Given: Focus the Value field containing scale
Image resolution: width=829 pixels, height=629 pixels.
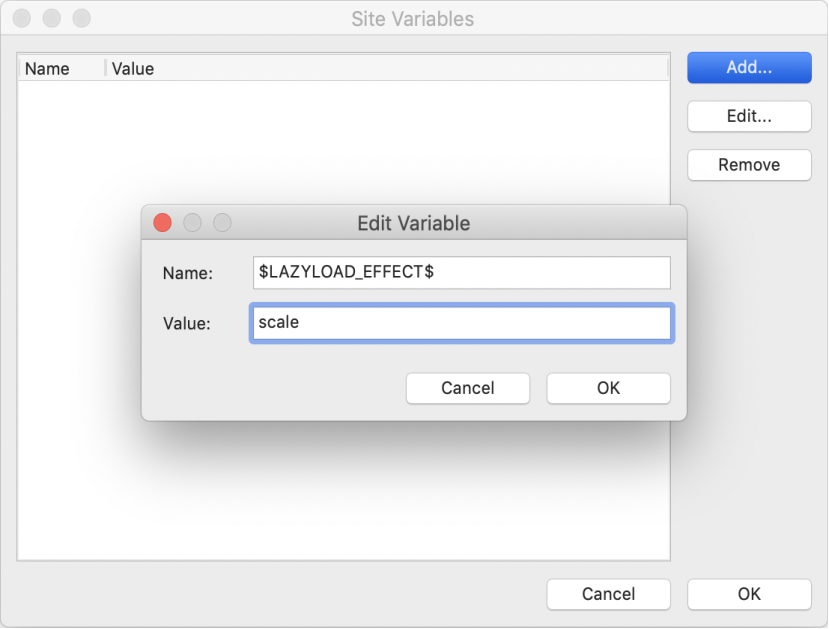Looking at the screenshot, I should coord(462,323).
